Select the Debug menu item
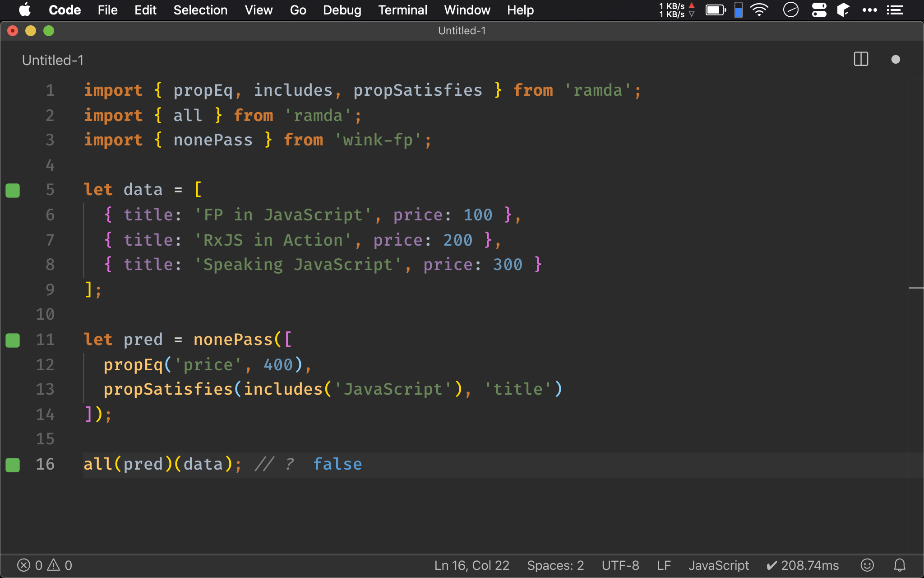This screenshot has height=578, width=924. tap(341, 10)
